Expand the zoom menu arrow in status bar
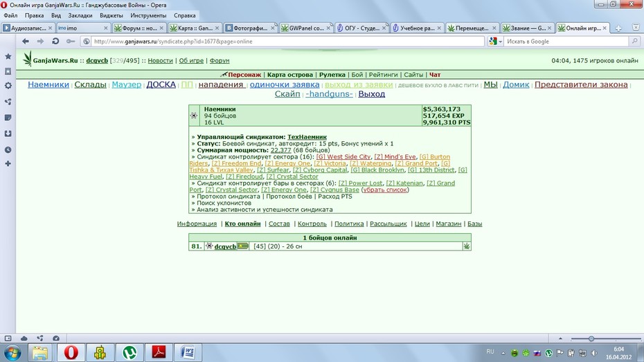 point(560,338)
